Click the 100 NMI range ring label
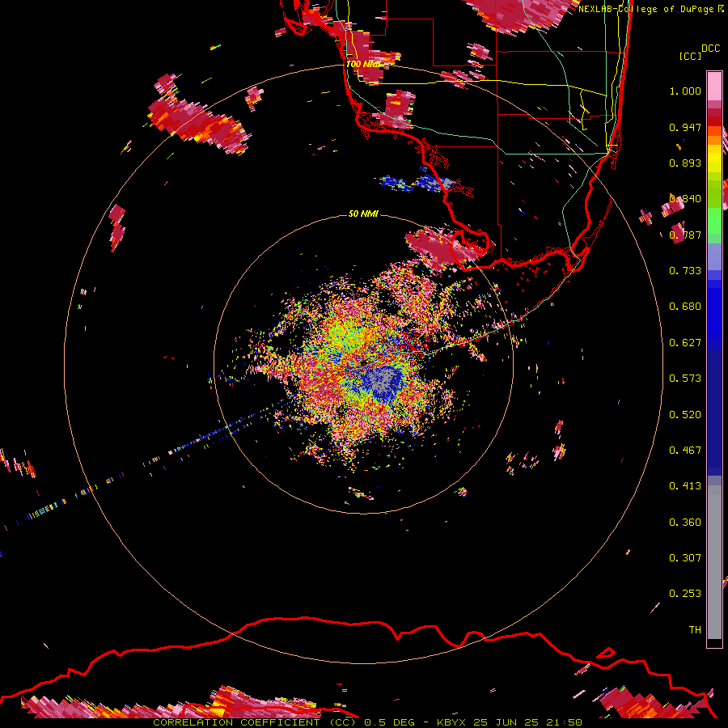Image resolution: width=728 pixels, height=728 pixels. tap(362, 64)
